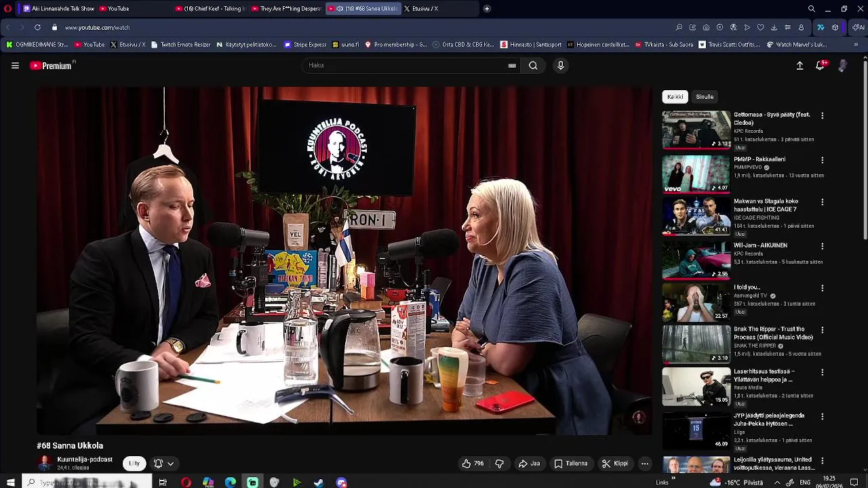Open the YouTube guide hamburger menu

15,66
